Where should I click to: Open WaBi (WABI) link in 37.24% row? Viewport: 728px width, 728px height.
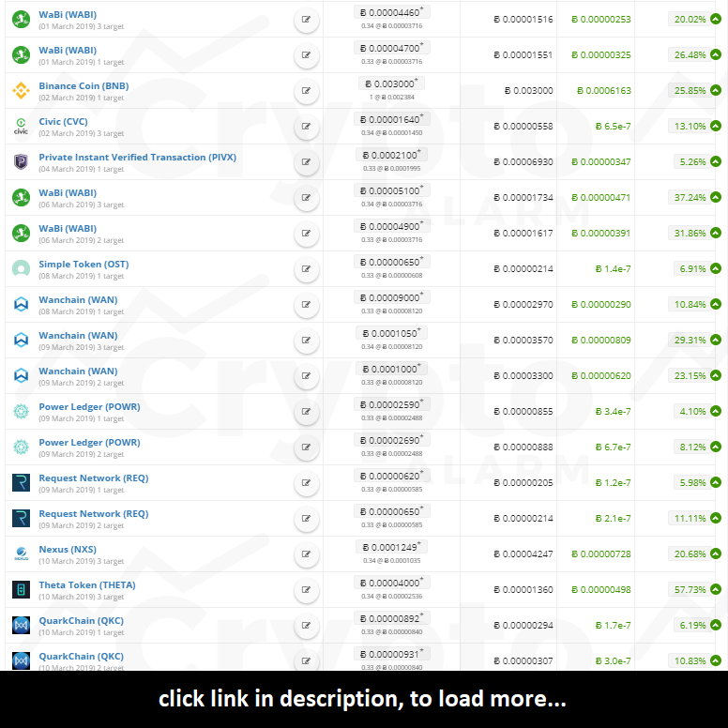pos(68,192)
